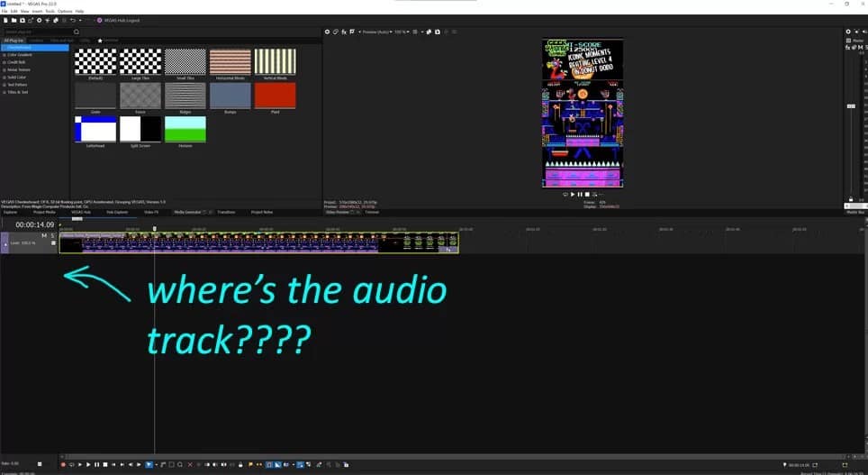Open preview properties gear in the preview toolbar
The height and width of the screenshot is (475, 868).
tap(327, 32)
